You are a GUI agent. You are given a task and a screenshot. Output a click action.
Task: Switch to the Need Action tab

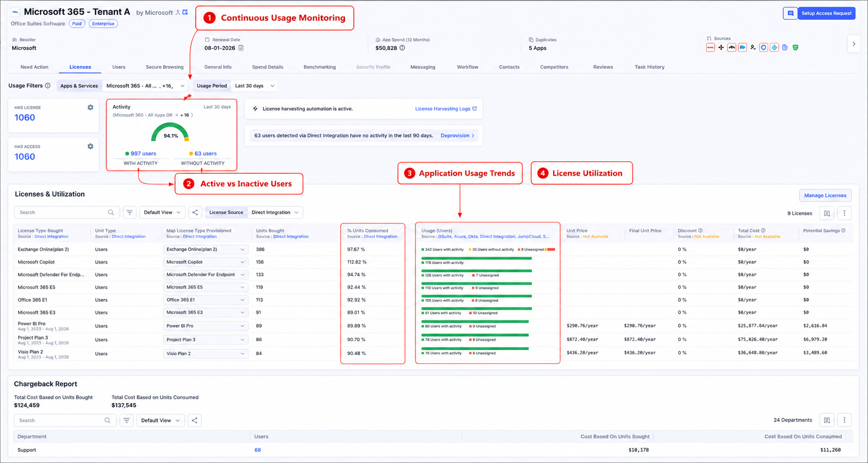(34, 67)
